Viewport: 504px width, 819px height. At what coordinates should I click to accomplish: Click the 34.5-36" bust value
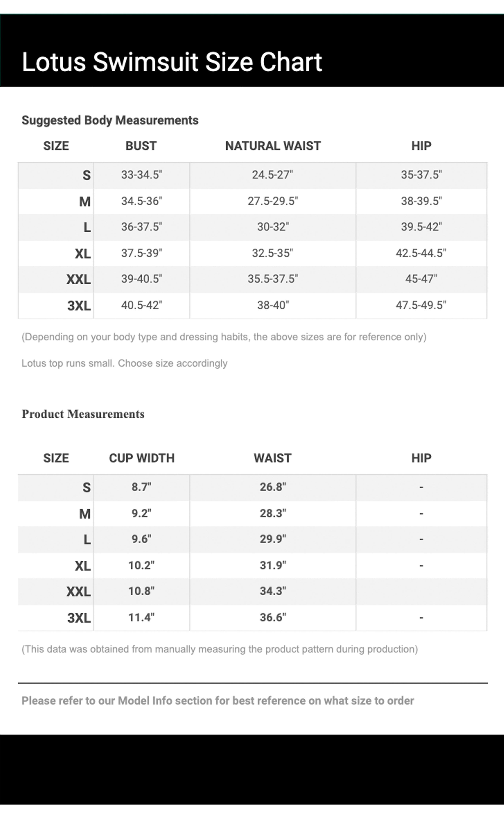tap(142, 201)
